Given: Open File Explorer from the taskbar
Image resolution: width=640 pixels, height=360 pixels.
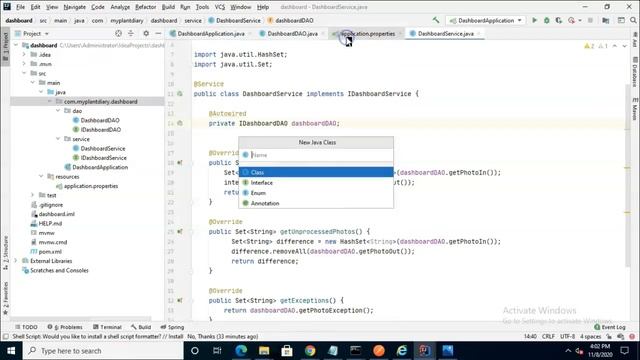Looking at the screenshot, I should pos(264,351).
